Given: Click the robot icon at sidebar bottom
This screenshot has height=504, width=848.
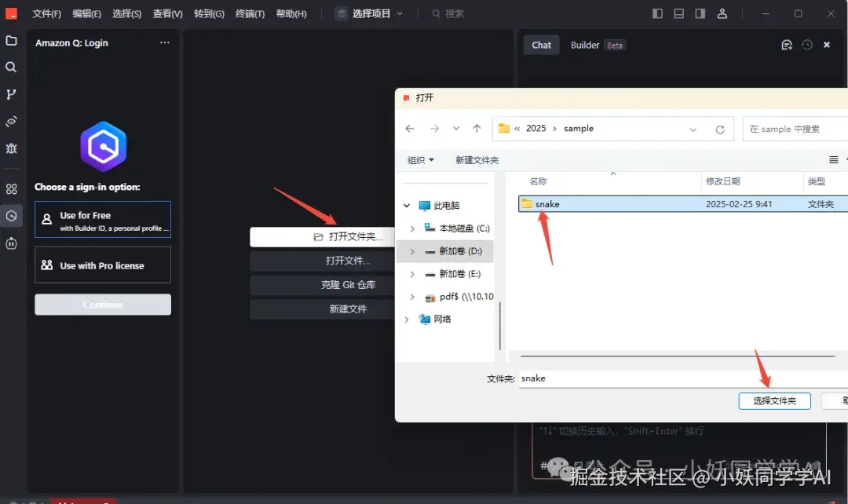Looking at the screenshot, I should point(11,243).
